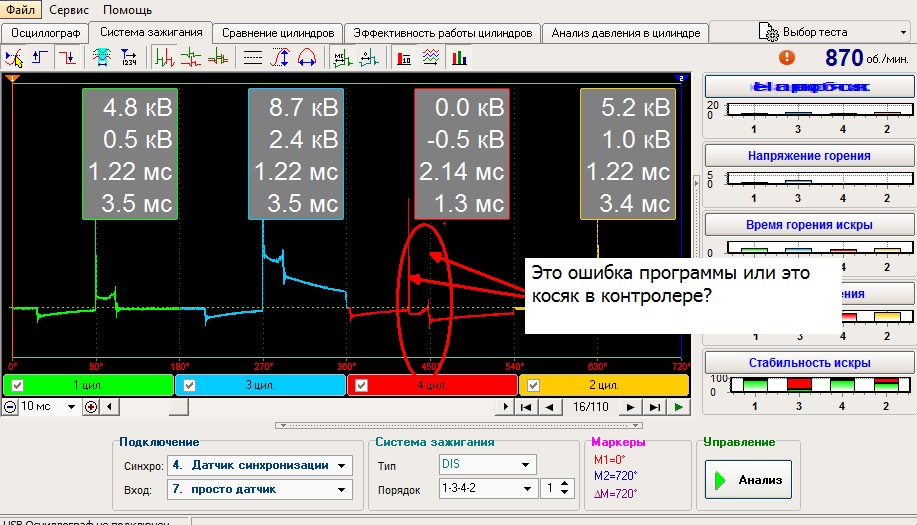
Task: Open Эффективность работы цилиндров tab
Action: tap(443, 33)
